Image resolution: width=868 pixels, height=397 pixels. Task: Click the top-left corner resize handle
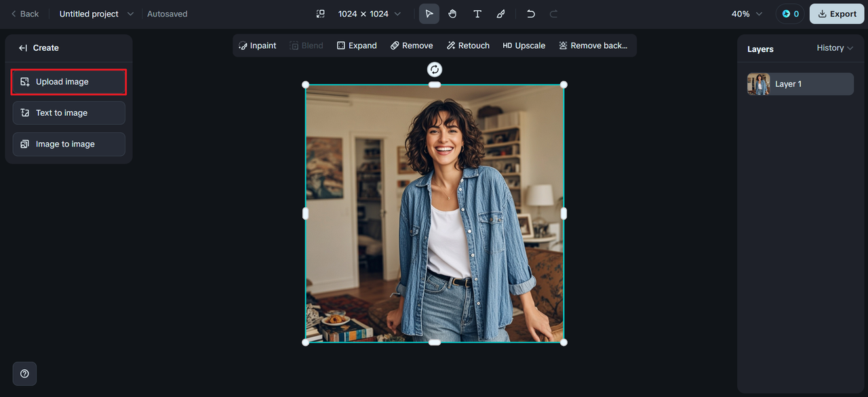[x=305, y=85]
